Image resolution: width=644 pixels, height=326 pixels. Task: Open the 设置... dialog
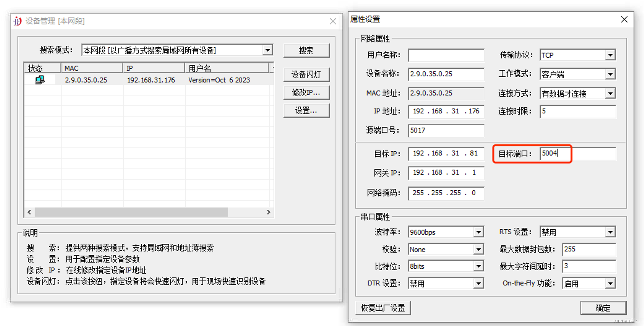(306, 111)
